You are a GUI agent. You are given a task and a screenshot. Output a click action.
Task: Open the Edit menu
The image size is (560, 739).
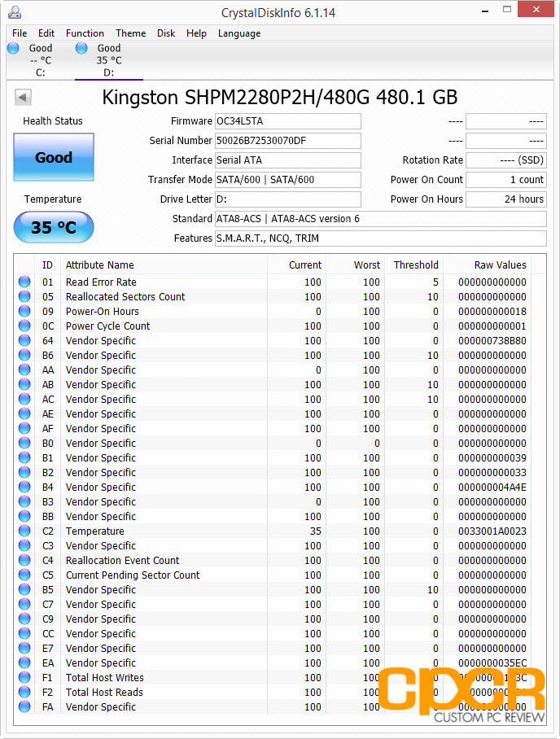click(x=46, y=33)
